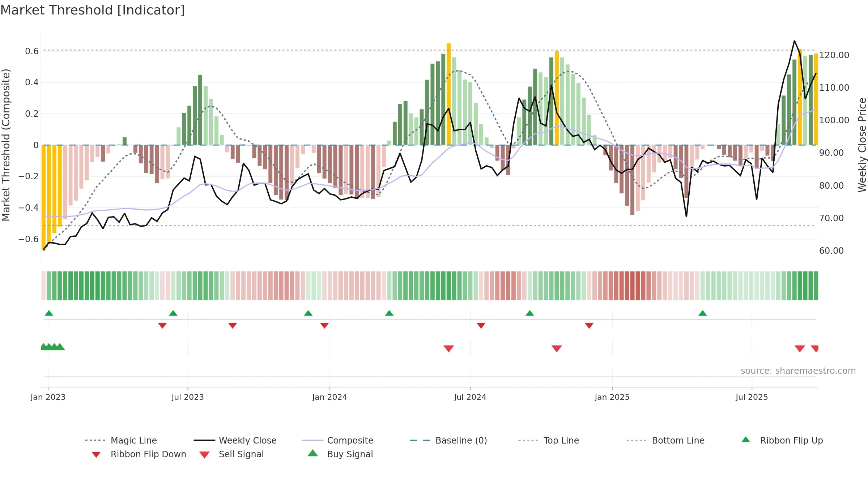Select the red flip-down triangle before Jan 2024
The width and height of the screenshot is (868, 488).
324,325
